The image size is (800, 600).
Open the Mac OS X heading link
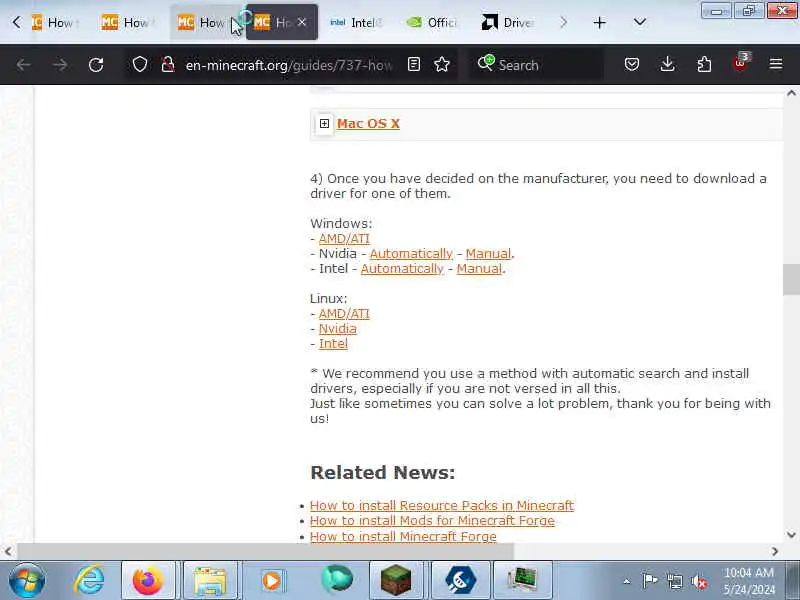pos(368,123)
